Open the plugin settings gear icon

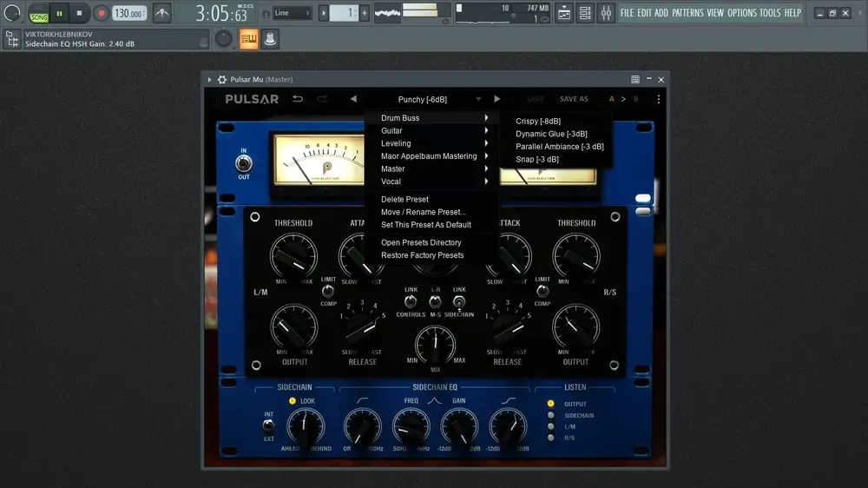[x=222, y=80]
